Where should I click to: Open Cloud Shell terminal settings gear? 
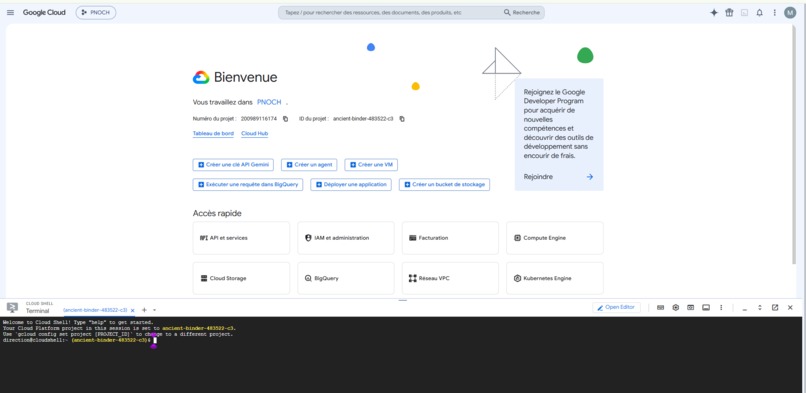coord(675,307)
